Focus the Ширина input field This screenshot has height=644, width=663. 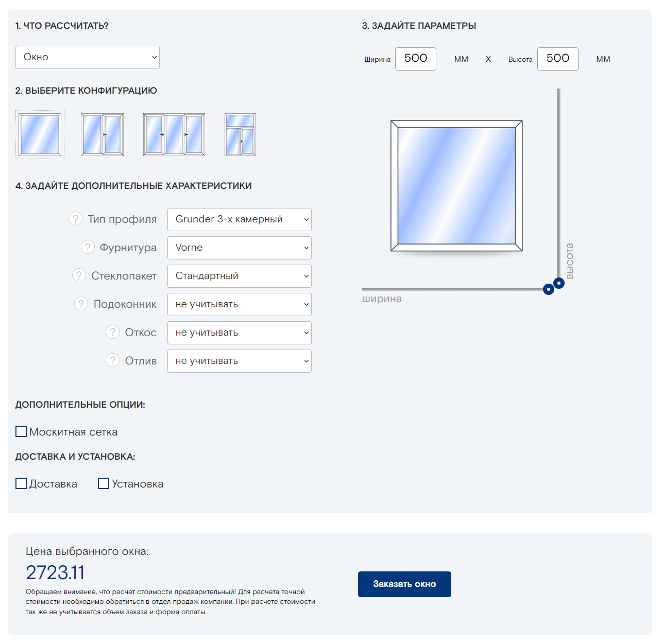click(416, 59)
